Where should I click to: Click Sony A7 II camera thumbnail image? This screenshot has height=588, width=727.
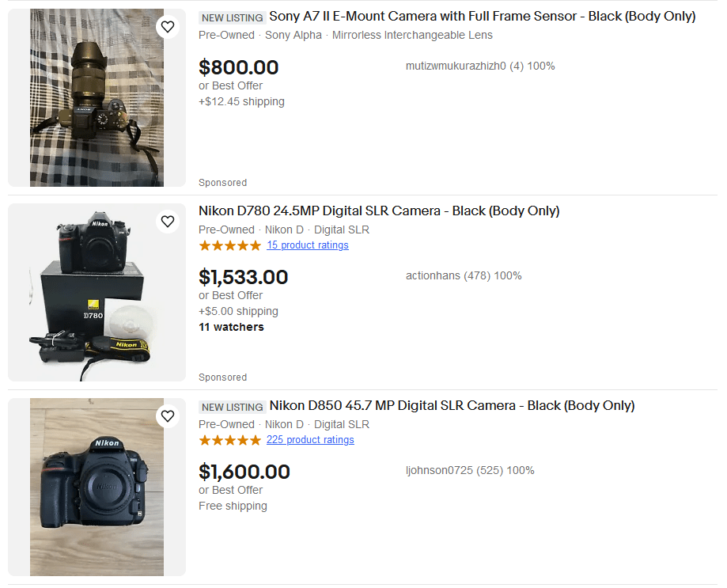coord(97,98)
